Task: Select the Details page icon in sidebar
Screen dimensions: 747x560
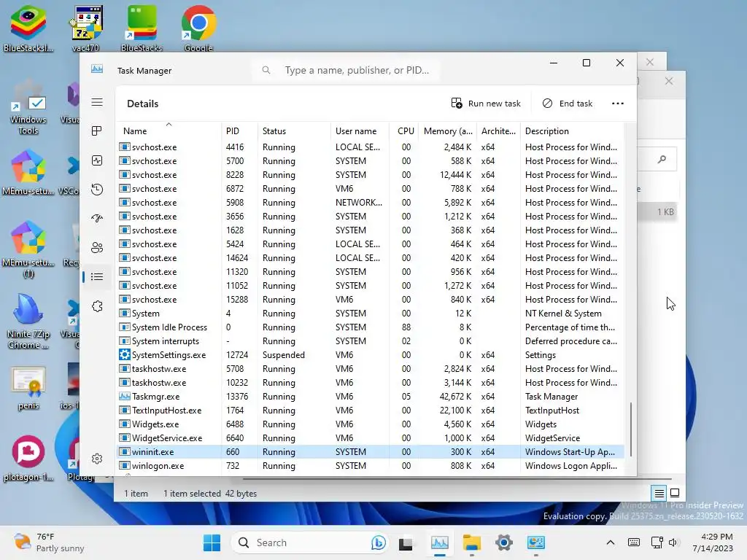Action: pos(97,276)
